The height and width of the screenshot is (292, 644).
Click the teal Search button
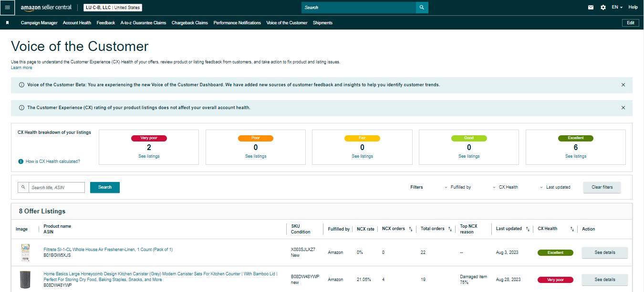[105, 187]
